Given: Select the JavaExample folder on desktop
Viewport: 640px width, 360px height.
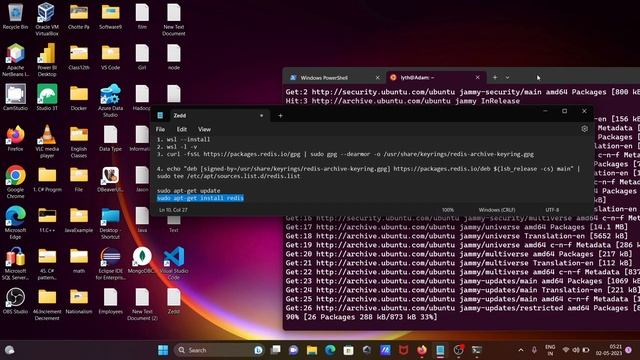Looking at the screenshot, I should [79, 220].
